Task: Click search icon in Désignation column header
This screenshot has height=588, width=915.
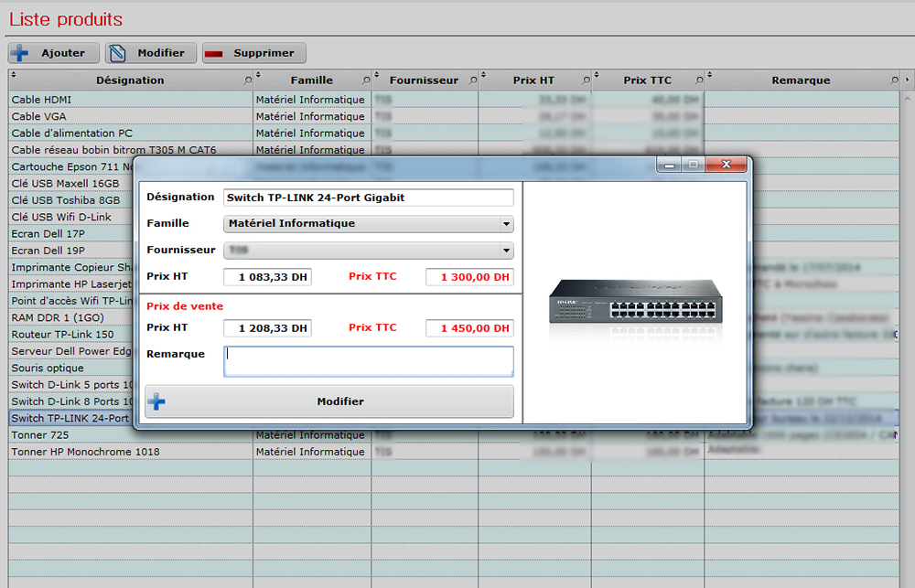Action: point(248,80)
